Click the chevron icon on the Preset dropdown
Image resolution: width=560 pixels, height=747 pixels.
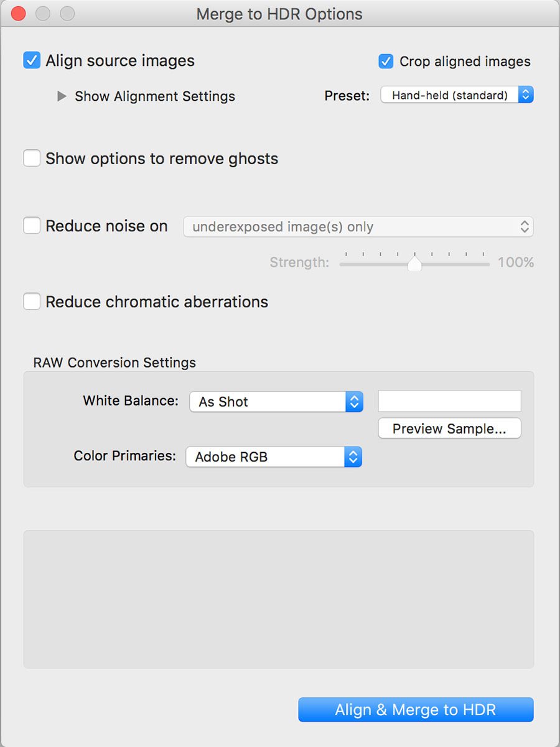coord(526,95)
